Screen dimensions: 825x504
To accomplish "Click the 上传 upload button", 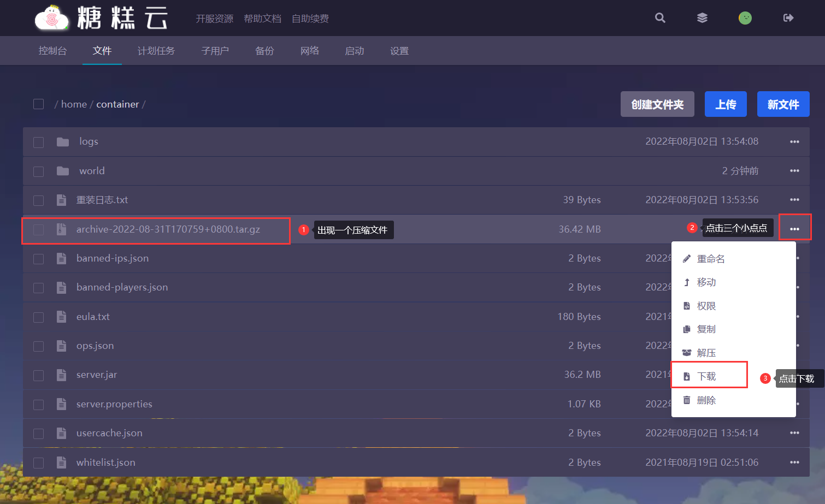I will click(726, 104).
